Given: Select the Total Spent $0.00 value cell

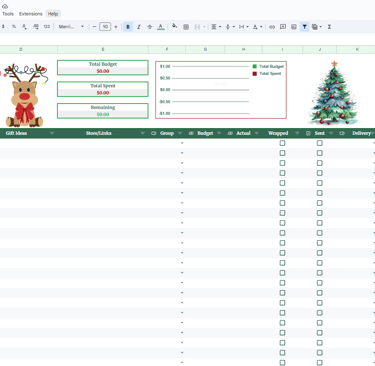Looking at the screenshot, I should pos(103,93).
